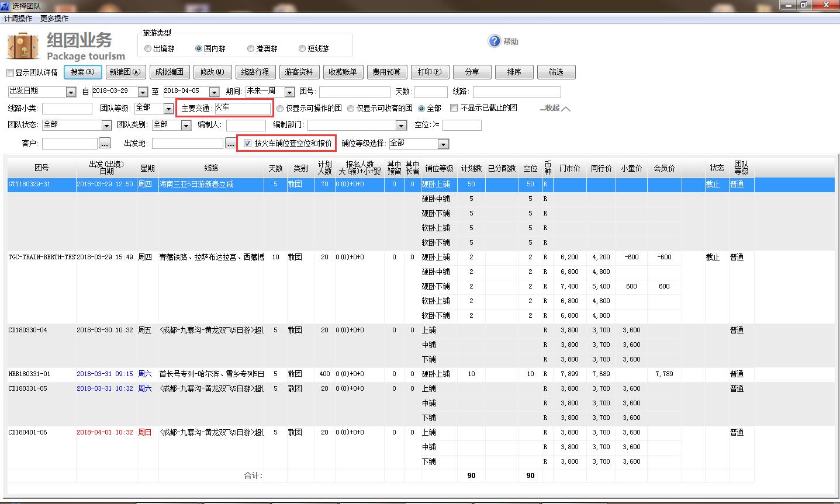Click the 修改 button
840x504 pixels.
pyautogui.click(x=212, y=72)
